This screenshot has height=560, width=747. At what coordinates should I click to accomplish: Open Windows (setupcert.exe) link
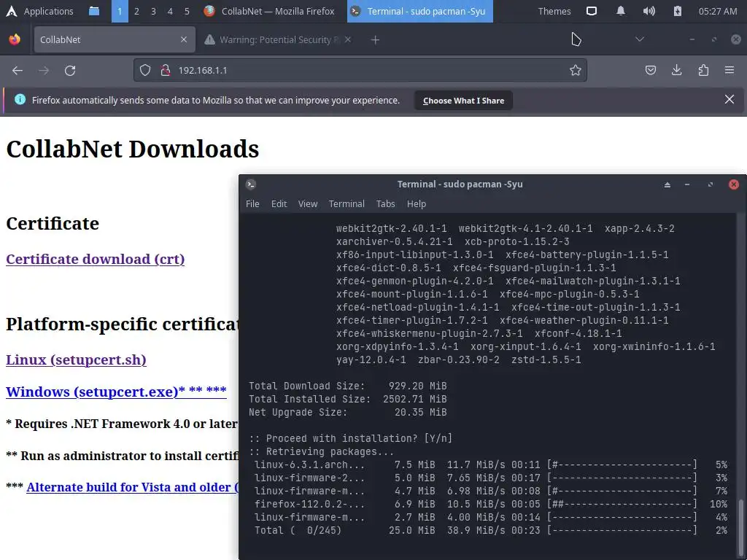coord(116,392)
